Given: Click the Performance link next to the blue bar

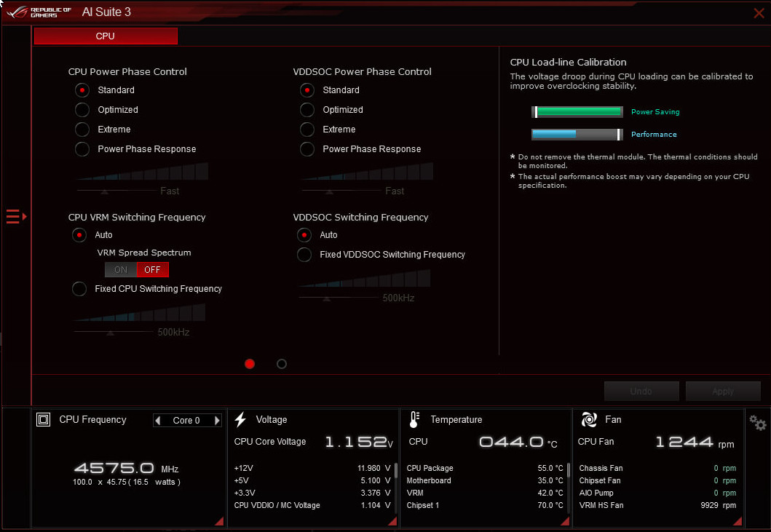Looking at the screenshot, I should pos(654,134).
